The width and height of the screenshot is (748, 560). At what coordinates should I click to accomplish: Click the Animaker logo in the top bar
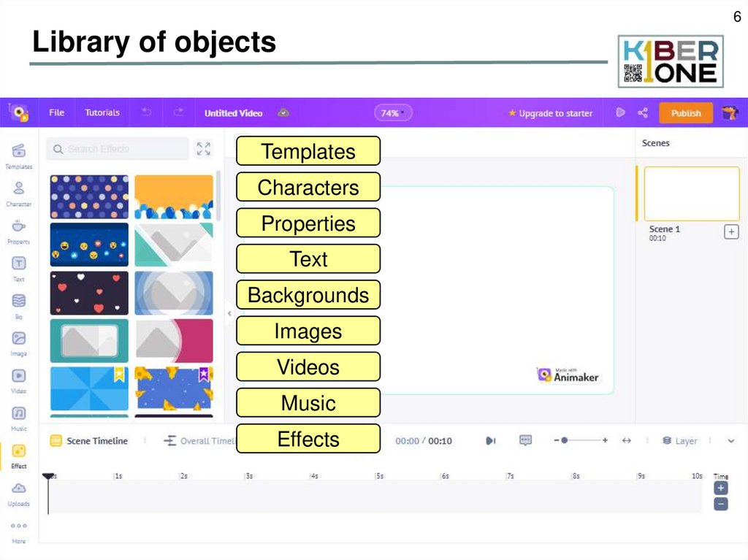point(18,112)
